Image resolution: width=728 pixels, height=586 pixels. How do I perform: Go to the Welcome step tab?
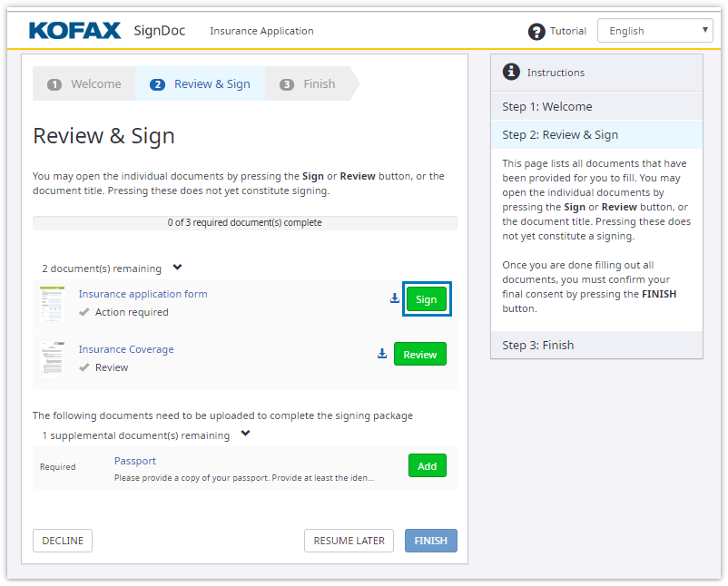pyautogui.click(x=84, y=84)
